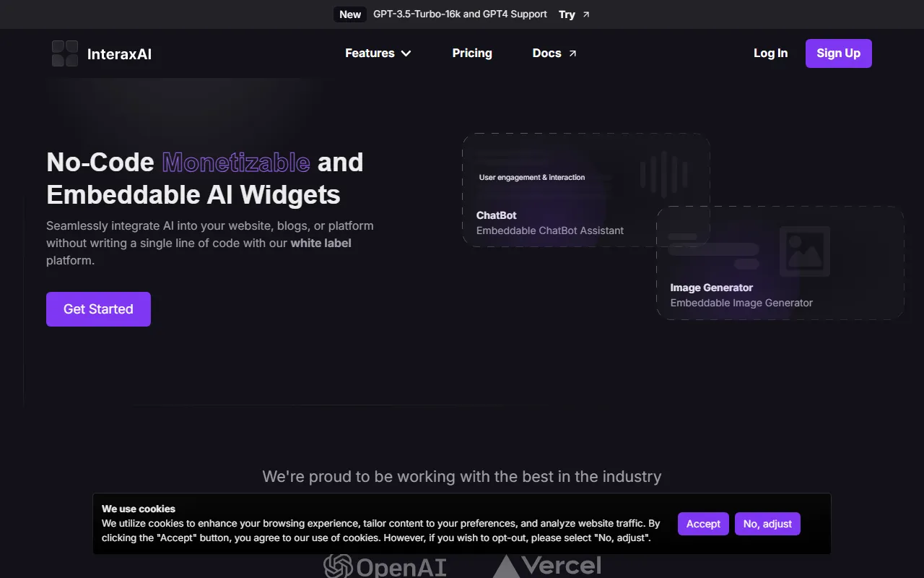Click the Try link in the announcement bar

[567, 14]
